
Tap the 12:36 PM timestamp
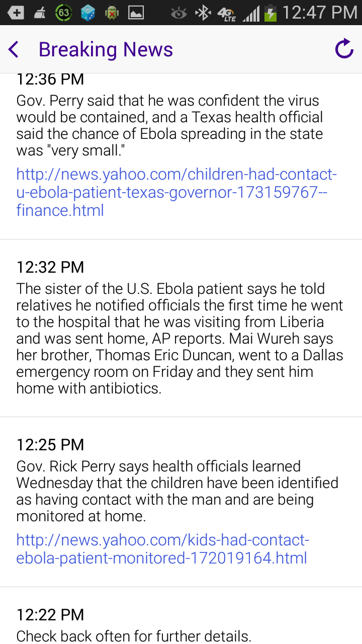tap(50, 80)
